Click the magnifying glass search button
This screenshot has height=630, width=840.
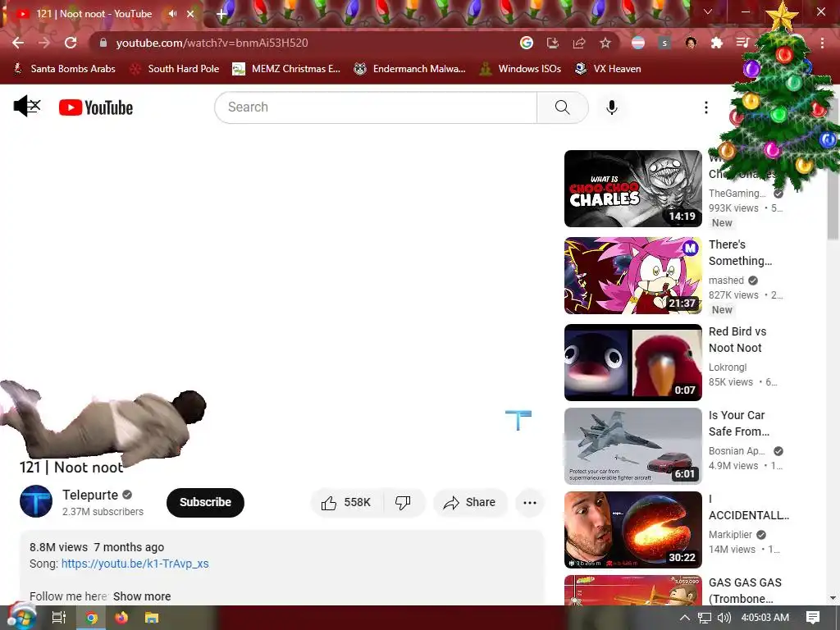click(563, 107)
